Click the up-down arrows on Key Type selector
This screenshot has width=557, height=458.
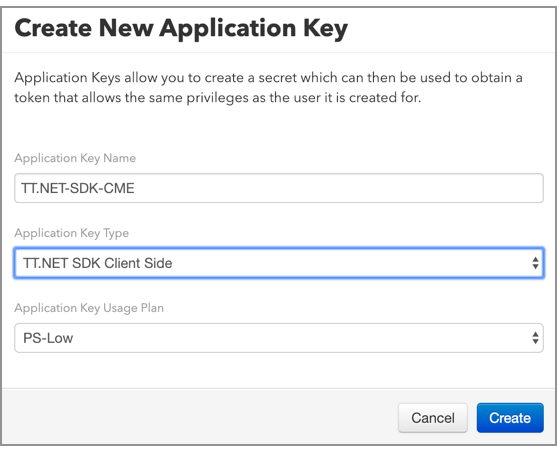[535, 263]
